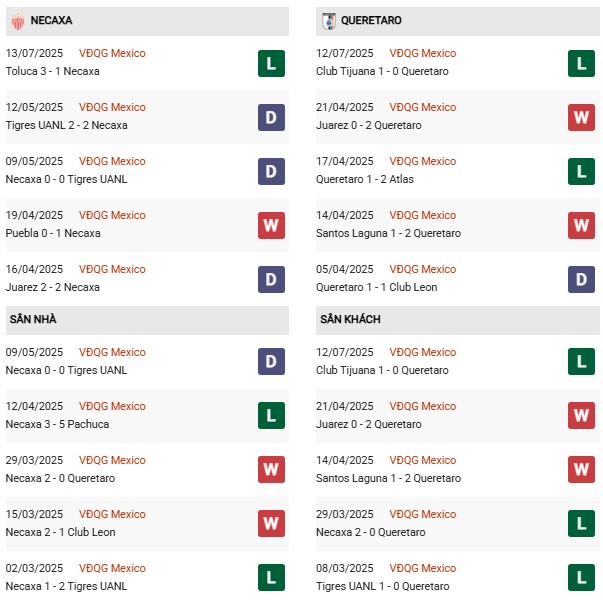Click L badge for Tigres UANL 1 - 0 Queretaro

pos(581,577)
